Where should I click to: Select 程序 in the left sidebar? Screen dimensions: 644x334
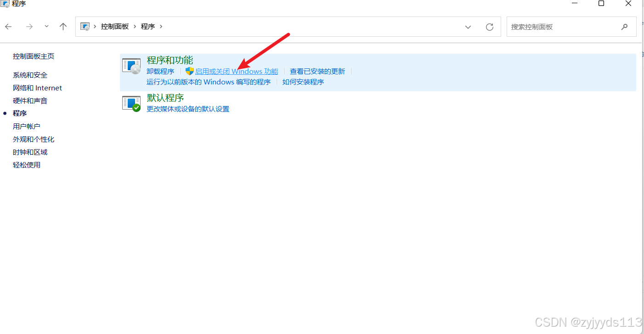tap(20, 113)
